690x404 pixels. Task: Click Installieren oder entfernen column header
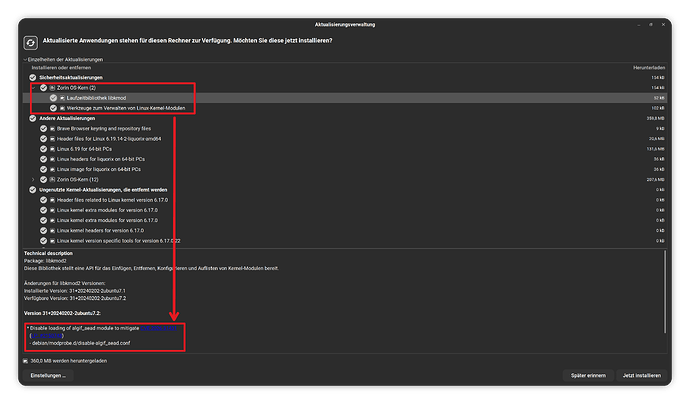61,68
